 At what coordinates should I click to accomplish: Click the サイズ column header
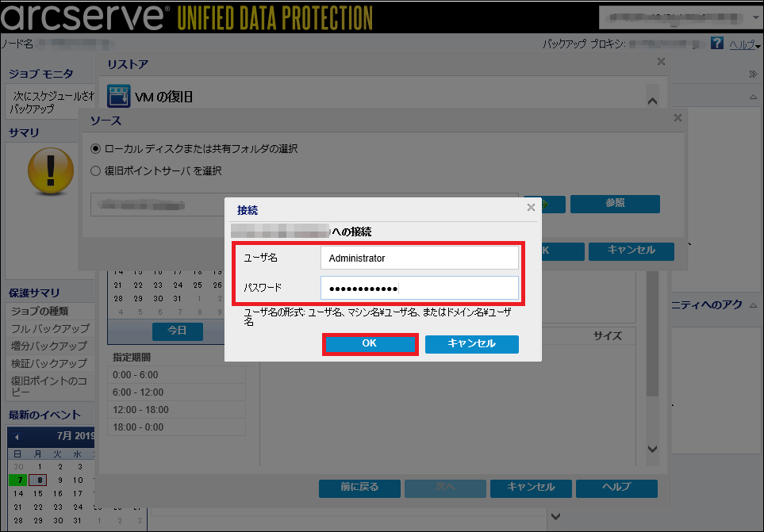click(x=607, y=336)
